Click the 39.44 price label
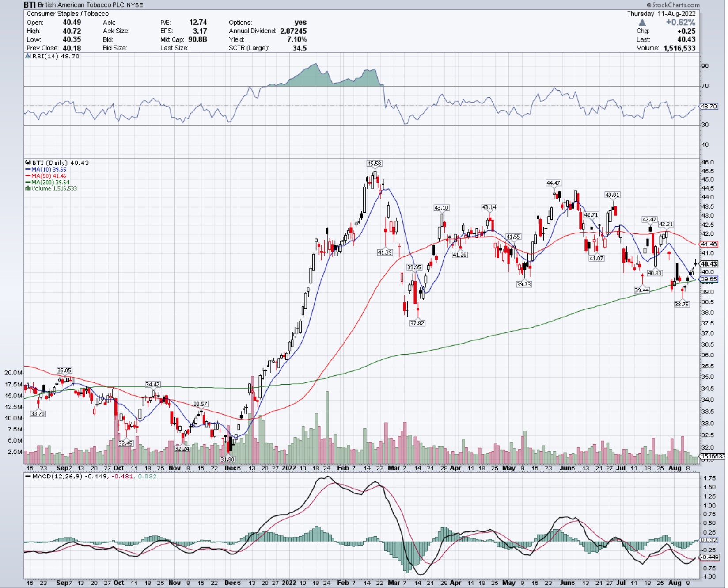 point(641,290)
